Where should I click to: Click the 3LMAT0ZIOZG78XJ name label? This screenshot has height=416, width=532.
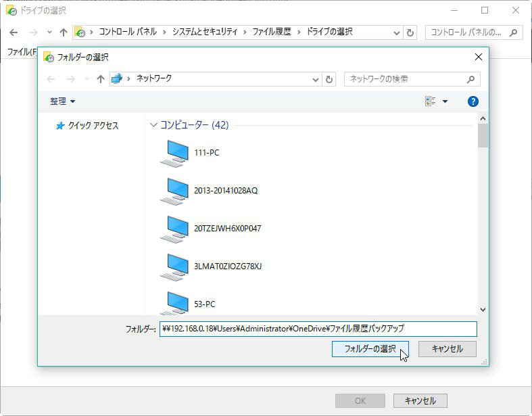(x=228, y=266)
